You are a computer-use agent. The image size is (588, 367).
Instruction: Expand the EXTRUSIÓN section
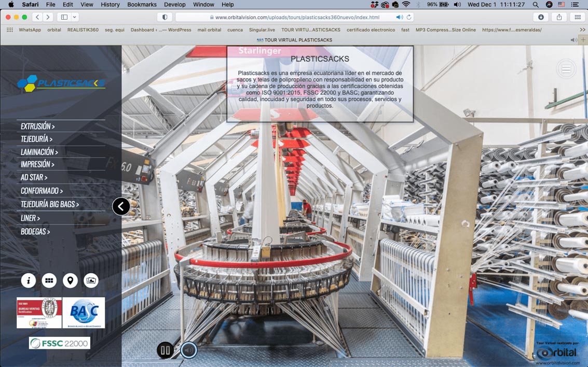(38, 126)
